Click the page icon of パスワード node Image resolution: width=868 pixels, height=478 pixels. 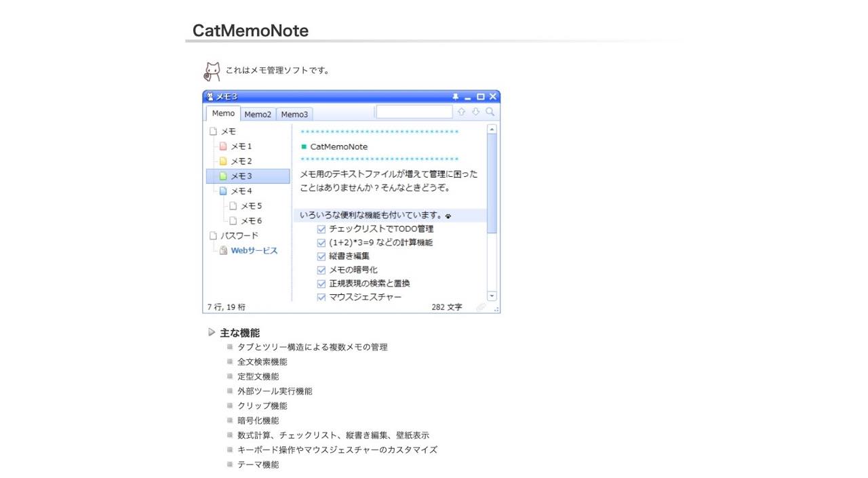click(x=213, y=236)
